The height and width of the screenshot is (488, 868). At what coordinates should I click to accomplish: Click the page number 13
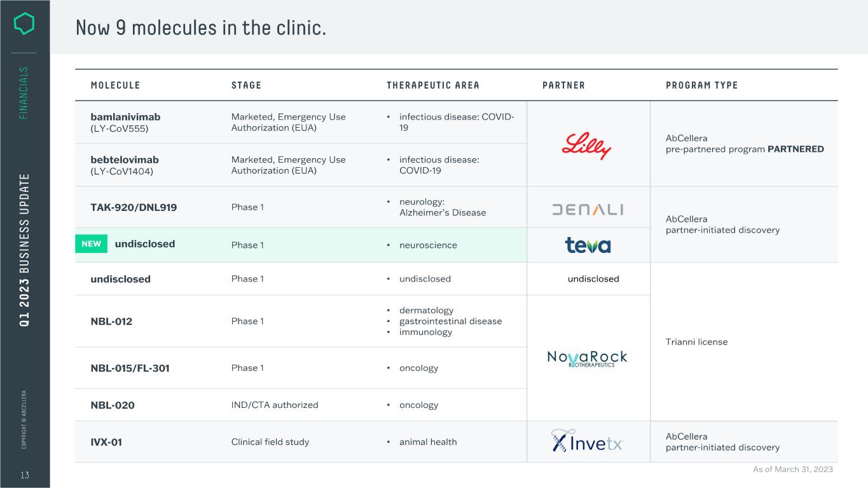(x=25, y=475)
